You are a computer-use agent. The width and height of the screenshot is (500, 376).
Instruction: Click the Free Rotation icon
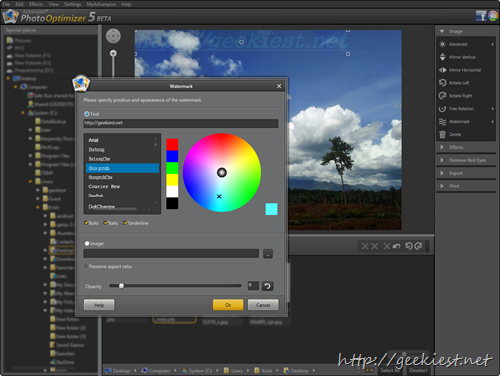coord(442,109)
